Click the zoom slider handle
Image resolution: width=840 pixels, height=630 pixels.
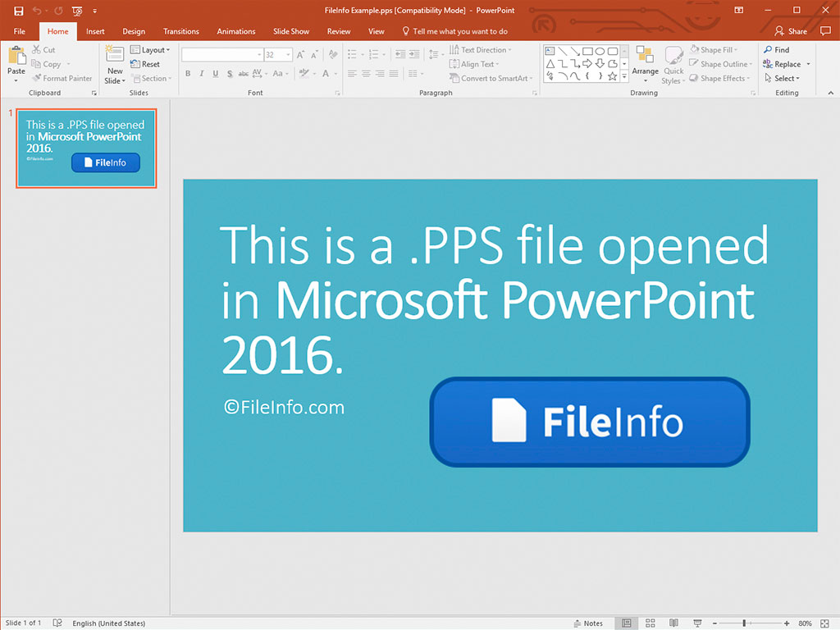(x=744, y=623)
